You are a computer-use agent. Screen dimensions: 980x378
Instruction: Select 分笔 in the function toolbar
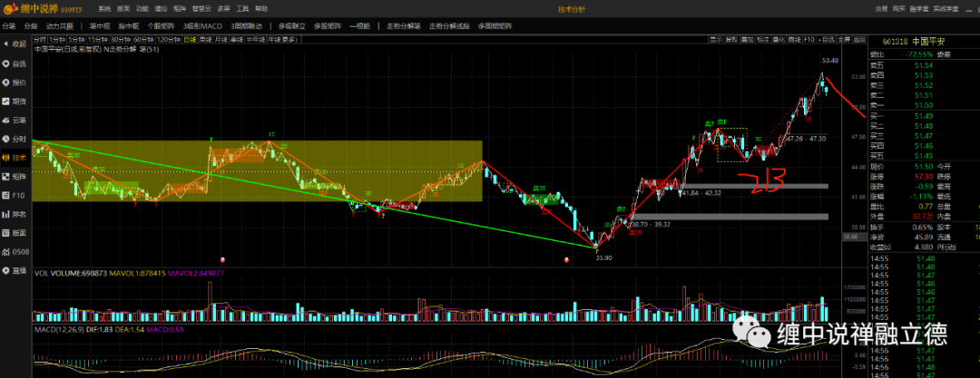tap(9, 26)
